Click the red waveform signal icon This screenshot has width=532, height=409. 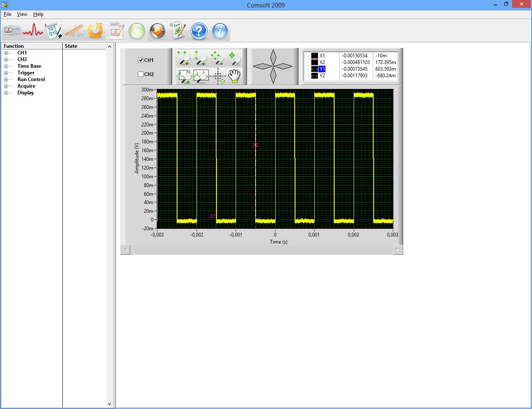coord(33,31)
